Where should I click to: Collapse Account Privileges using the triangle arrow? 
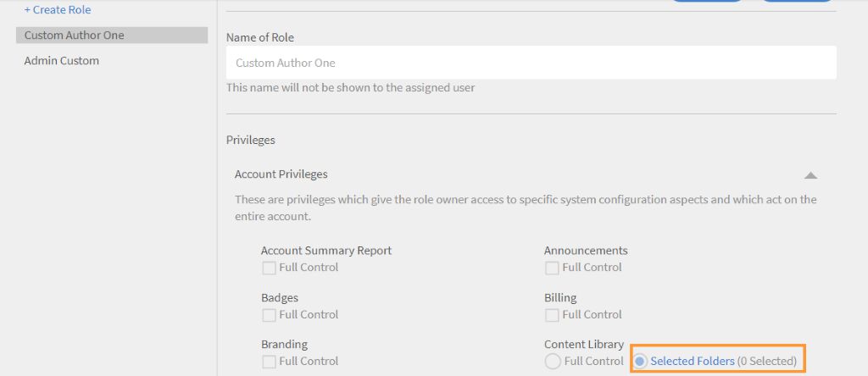pyautogui.click(x=810, y=175)
